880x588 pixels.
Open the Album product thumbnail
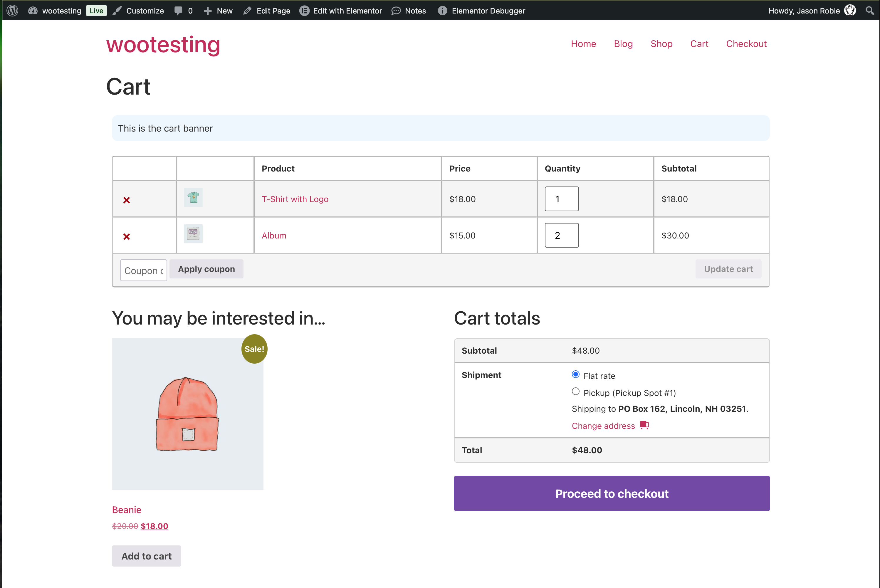point(193,233)
